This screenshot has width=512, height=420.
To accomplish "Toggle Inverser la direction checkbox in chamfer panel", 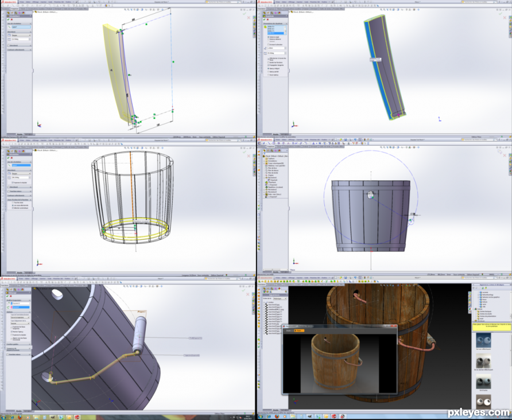I will coord(269,44).
